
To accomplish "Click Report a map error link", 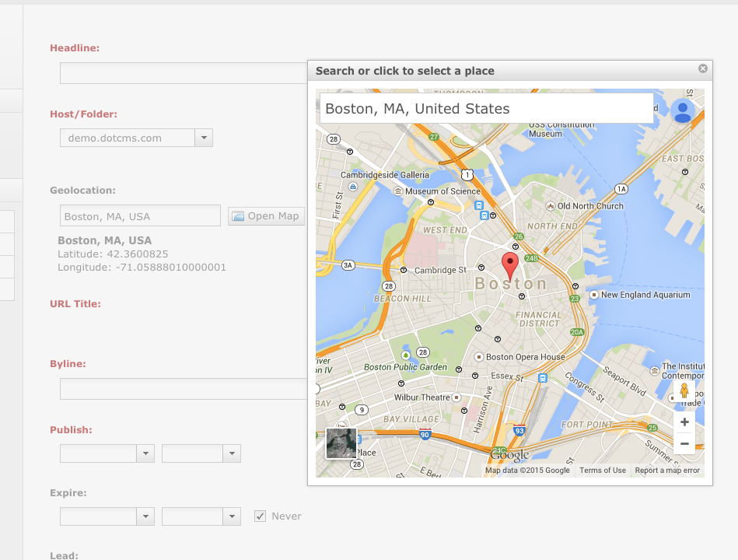I will (667, 470).
